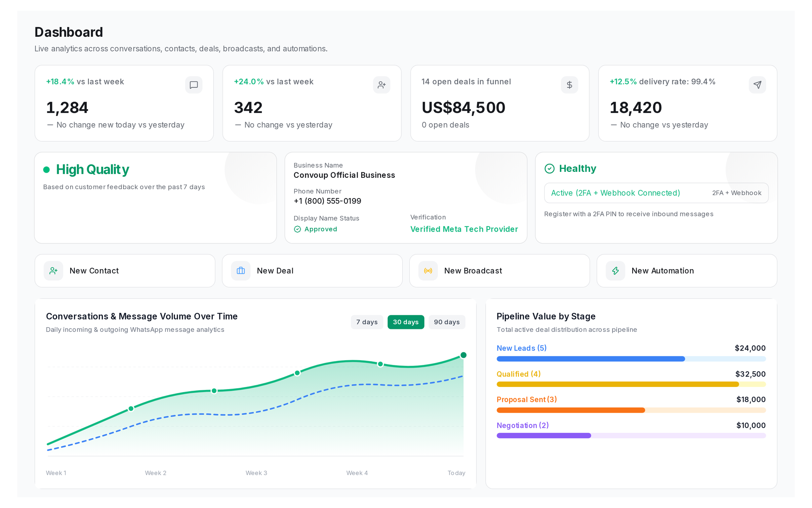Click the Healthy check-circle status icon
Screen dimensions: 812x508
pos(549,168)
